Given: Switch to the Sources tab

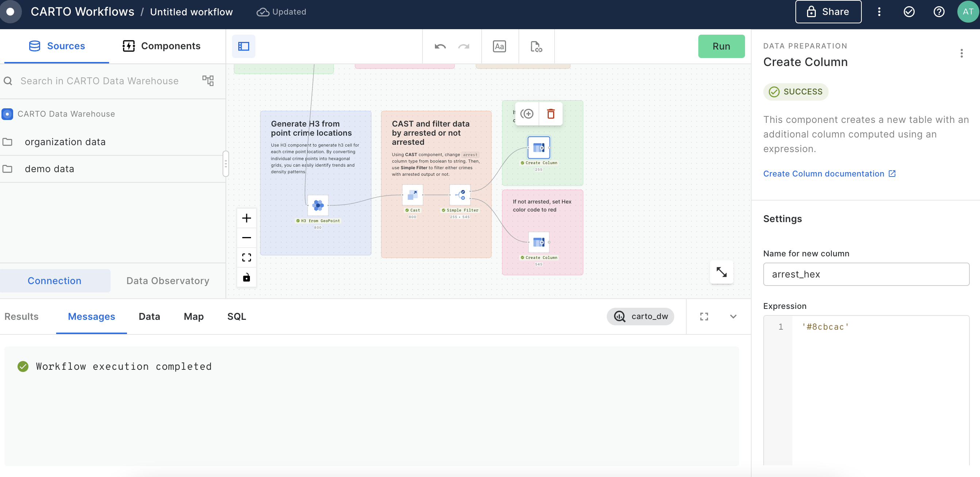Looking at the screenshot, I should point(57,46).
